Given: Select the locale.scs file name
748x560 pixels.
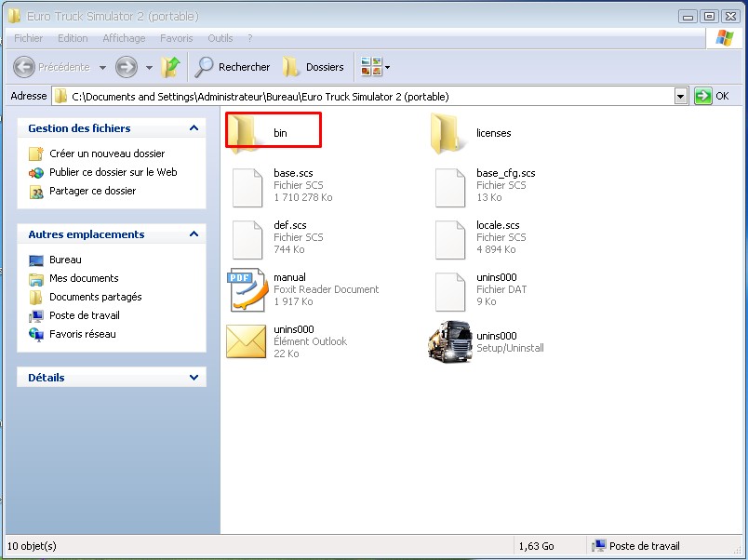Looking at the screenshot, I should coord(498,225).
